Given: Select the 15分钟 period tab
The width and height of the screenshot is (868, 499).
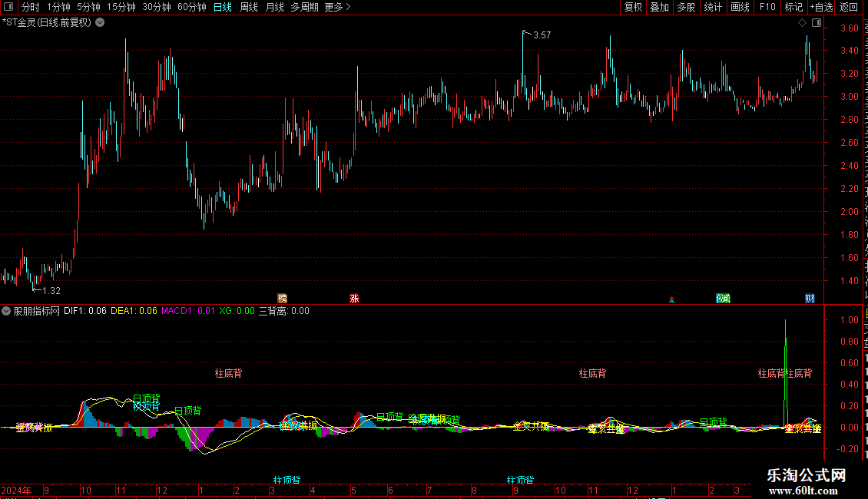Looking at the screenshot, I should (x=121, y=7).
